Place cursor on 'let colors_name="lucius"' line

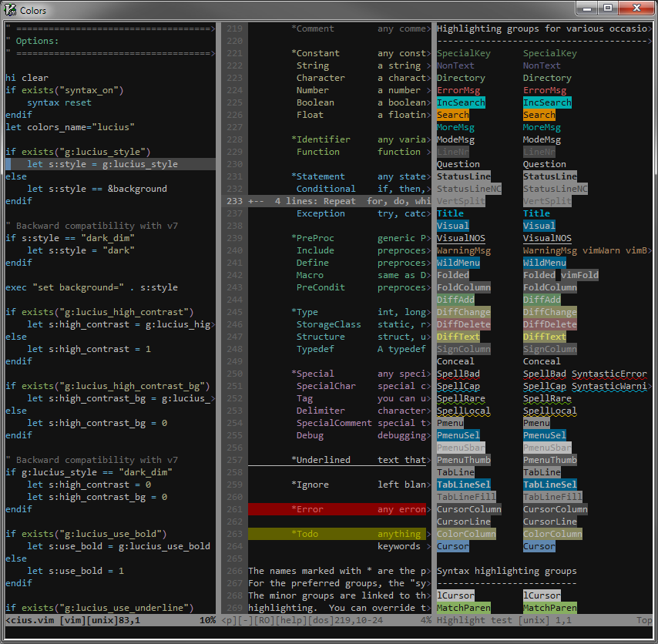(x=69, y=127)
